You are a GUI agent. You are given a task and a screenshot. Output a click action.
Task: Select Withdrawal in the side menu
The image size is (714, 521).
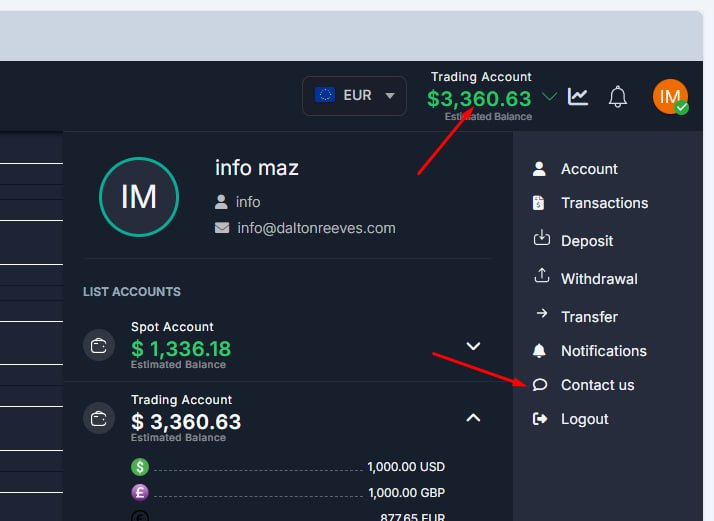point(598,279)
